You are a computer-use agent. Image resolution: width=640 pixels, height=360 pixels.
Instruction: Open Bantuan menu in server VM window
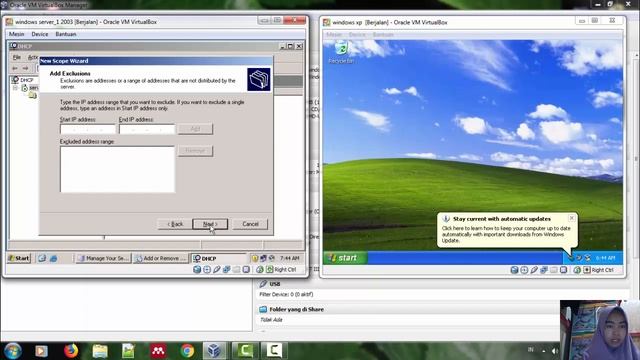(66, 34)
